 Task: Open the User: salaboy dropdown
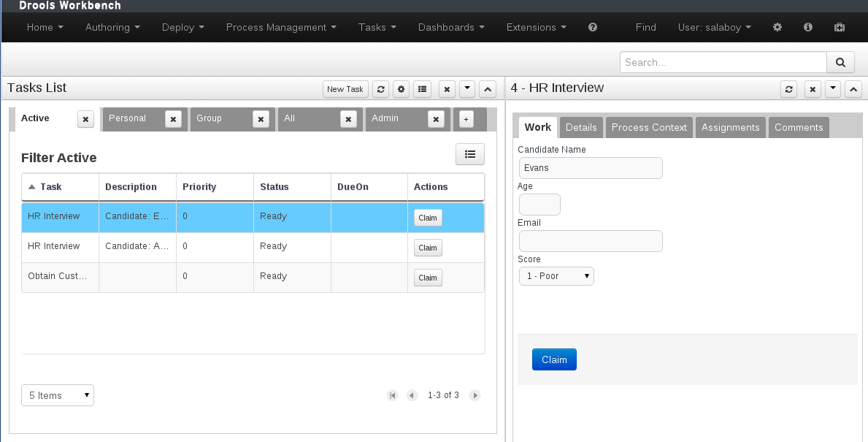[x=714, y=27]
